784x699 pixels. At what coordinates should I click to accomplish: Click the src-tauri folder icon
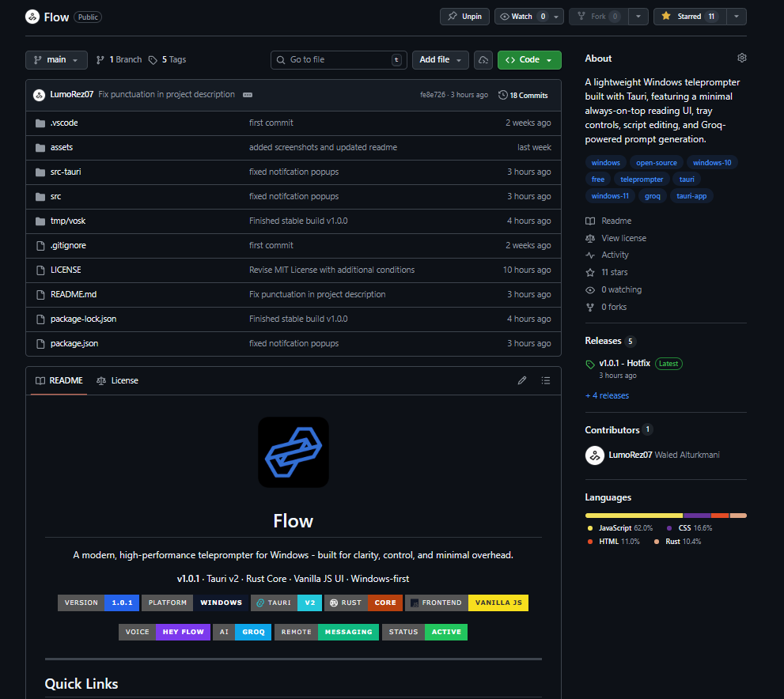[40, 172]
